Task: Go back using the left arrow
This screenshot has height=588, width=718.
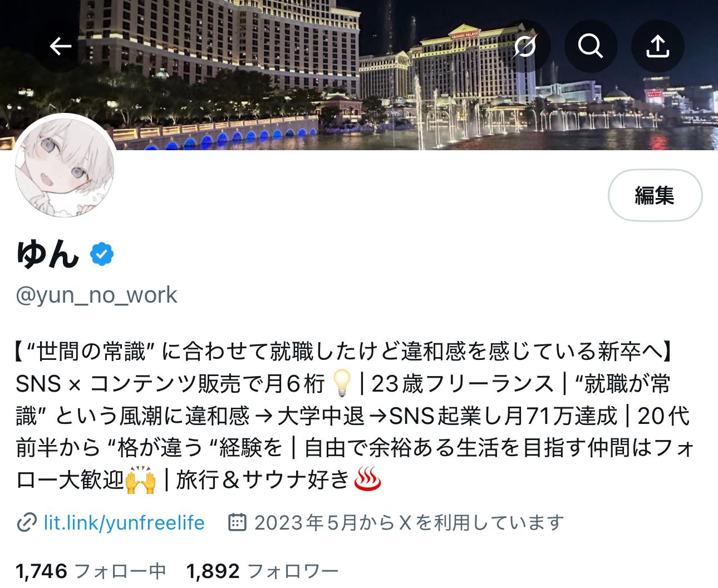Action: [x=60, y=46]
